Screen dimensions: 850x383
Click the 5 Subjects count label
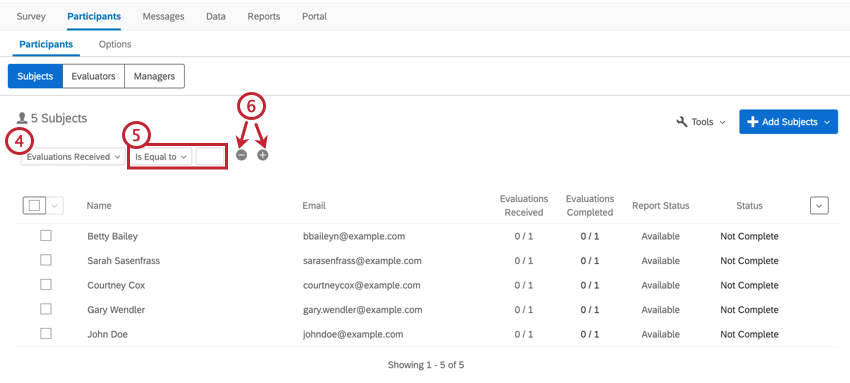(x=59, y=118)
